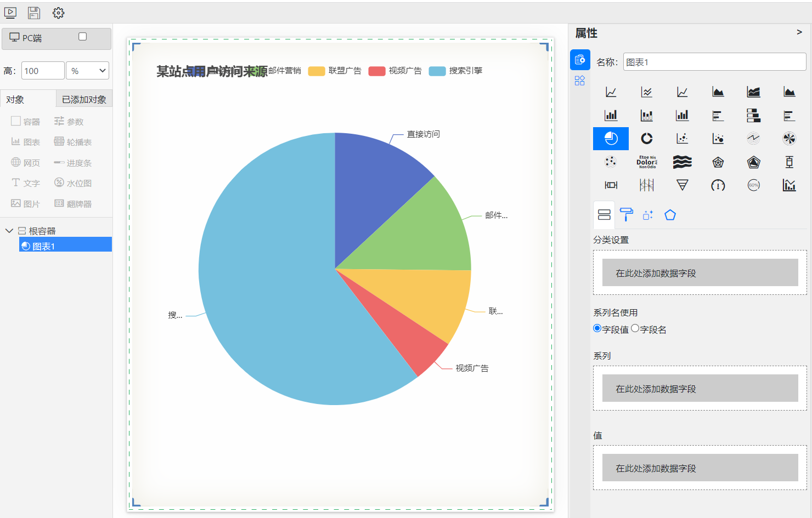Viewport: 812px width, 518px height.
Task: Click the 网页 object item
Action: (26, 163)
